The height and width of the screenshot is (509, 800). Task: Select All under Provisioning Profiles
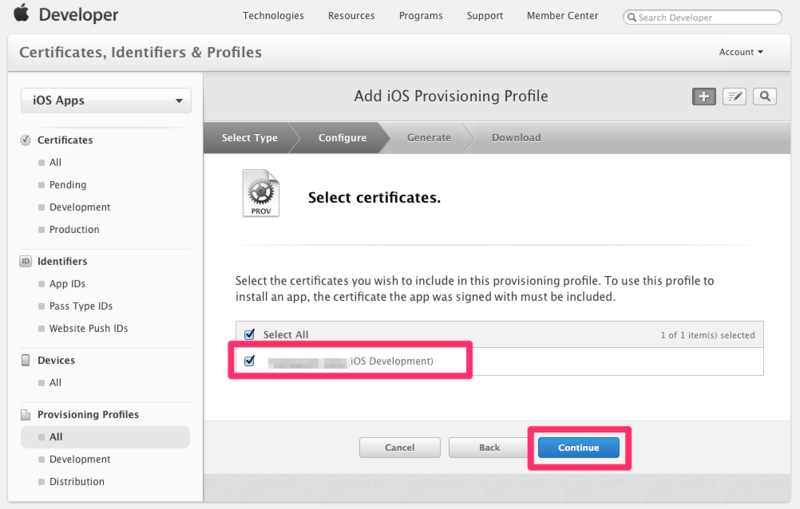pyautogui.click(x=105, y=437)
